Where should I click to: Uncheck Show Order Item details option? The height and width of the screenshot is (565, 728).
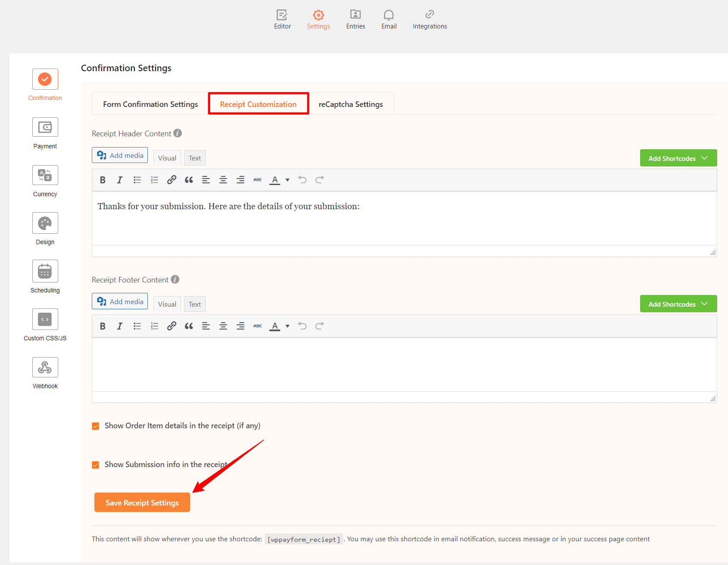click(x=95, y=426)
